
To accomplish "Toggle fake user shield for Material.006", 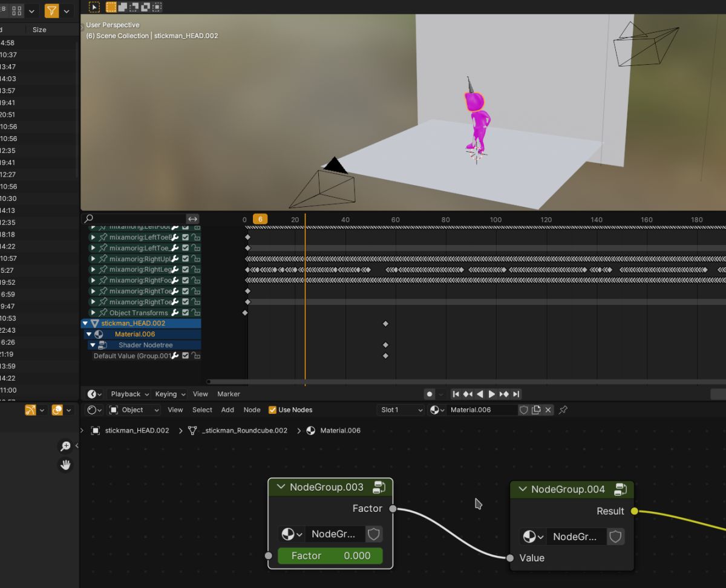I will point(524,410).
